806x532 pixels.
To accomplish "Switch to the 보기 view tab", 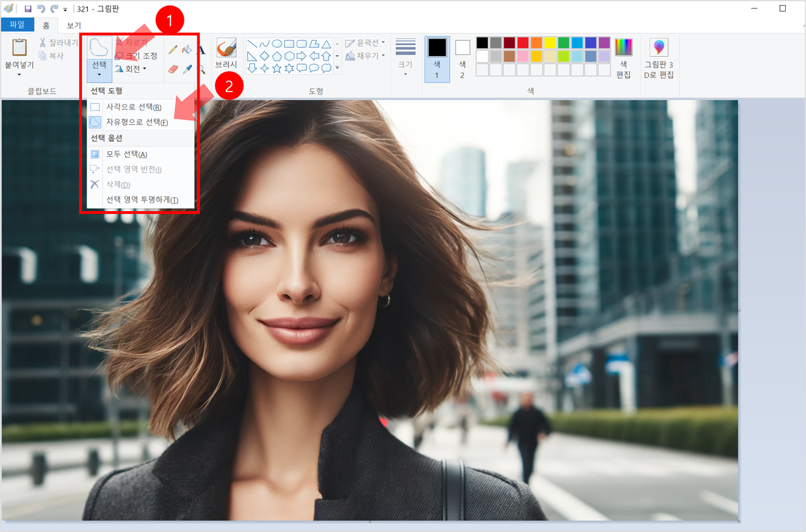I will pyautogui.click(x=74, y=26).
